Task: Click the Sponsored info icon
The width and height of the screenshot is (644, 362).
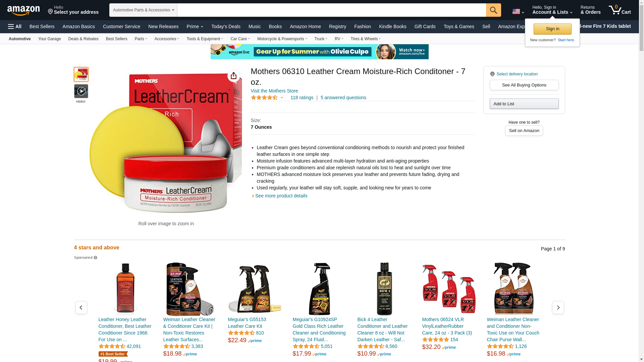Action: click(95, 258)
